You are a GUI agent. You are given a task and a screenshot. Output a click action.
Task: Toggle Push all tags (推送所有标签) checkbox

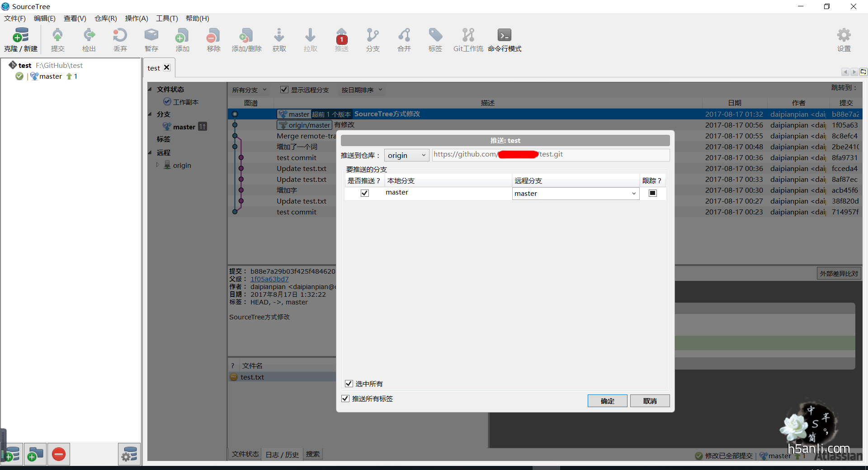(345, 399)
